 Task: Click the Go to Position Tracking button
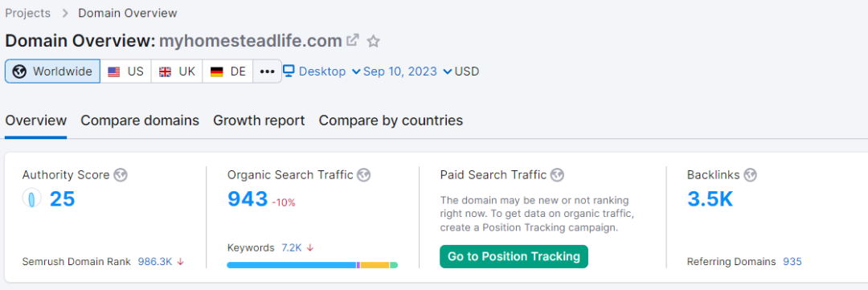[514, 256]
